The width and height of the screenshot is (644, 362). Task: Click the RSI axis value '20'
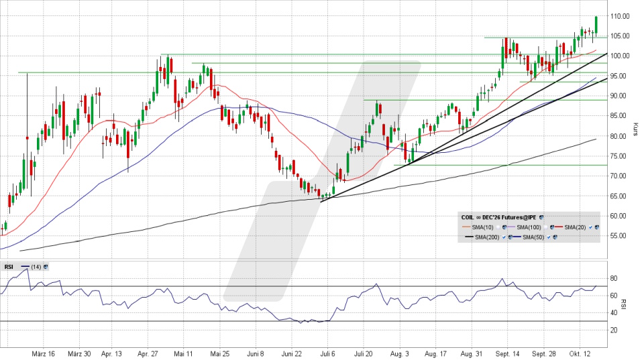pos(614,330)
